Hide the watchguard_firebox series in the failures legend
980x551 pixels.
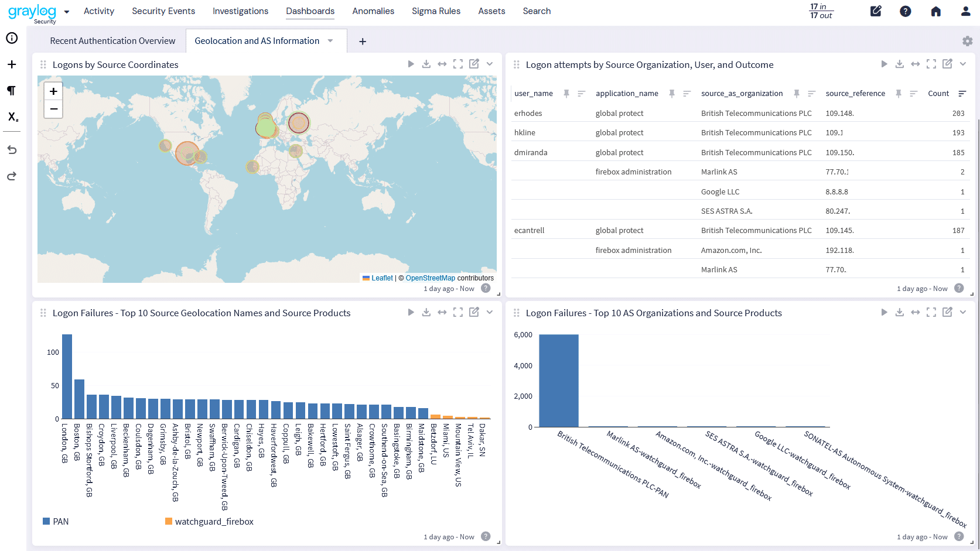click(x=209, y=521)
